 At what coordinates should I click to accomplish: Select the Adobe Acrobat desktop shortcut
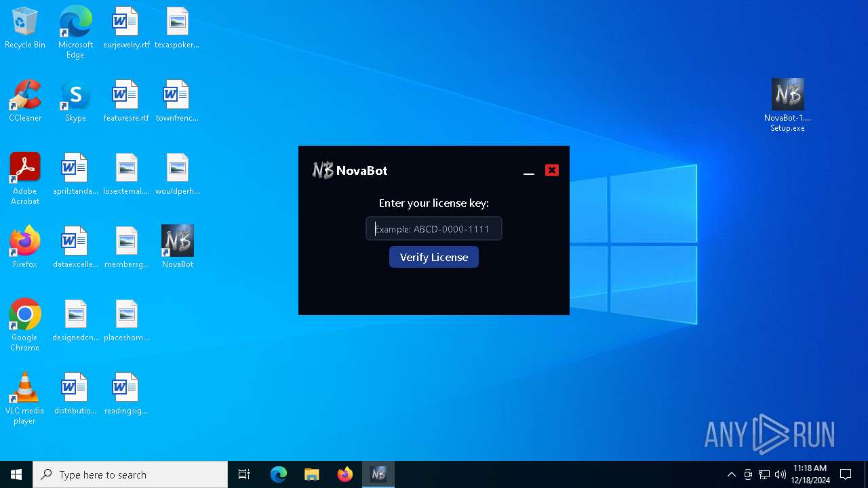[x=25, y=179]
